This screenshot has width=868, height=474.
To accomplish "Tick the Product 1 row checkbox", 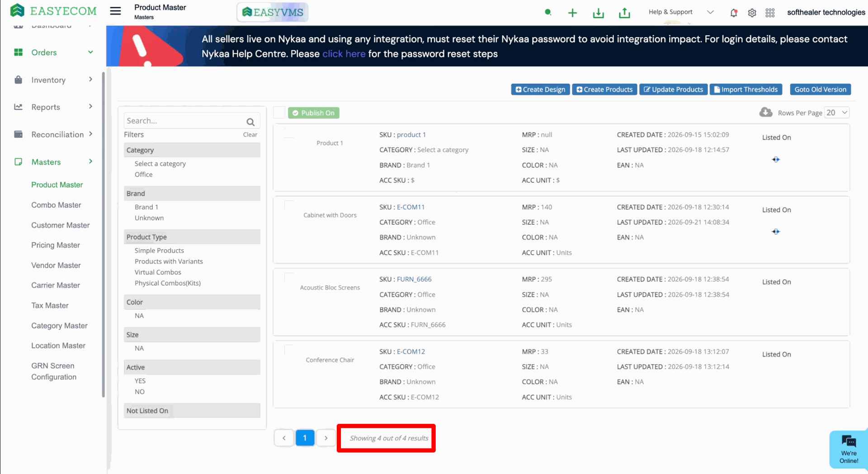I will coord(289,133).
